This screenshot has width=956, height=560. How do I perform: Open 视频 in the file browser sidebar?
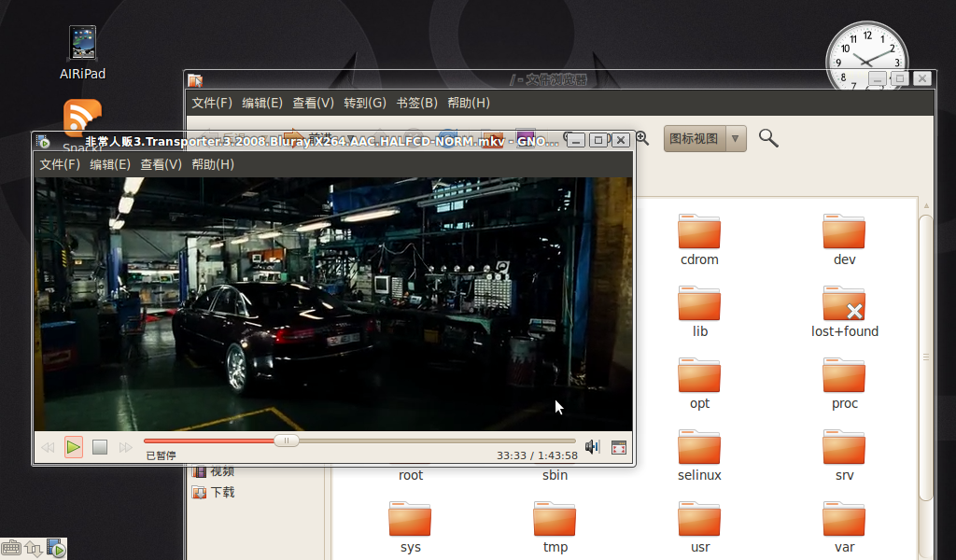tap(214, 471)
